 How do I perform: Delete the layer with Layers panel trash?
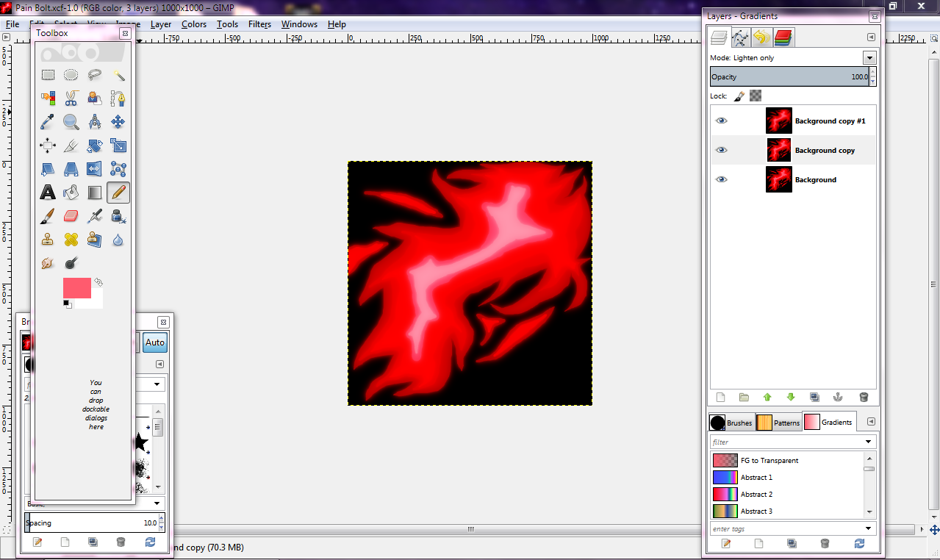[864, 397]
